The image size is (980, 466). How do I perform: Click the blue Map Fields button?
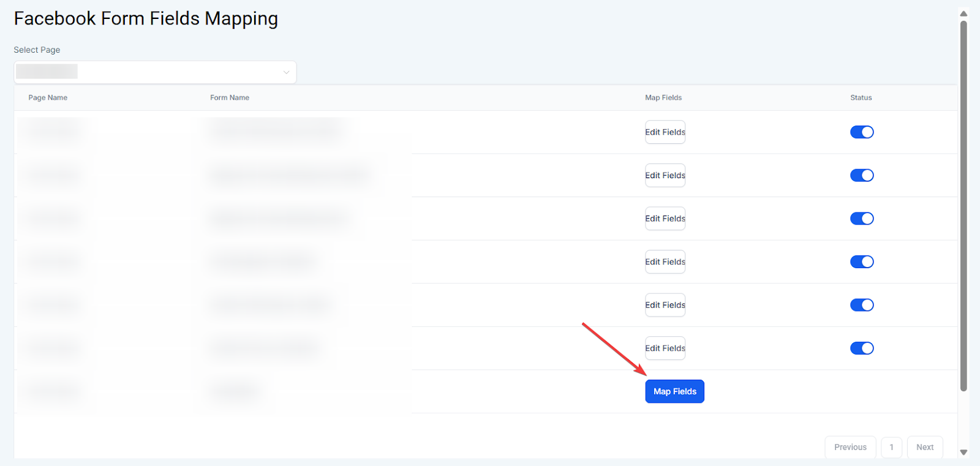[674, 391]
